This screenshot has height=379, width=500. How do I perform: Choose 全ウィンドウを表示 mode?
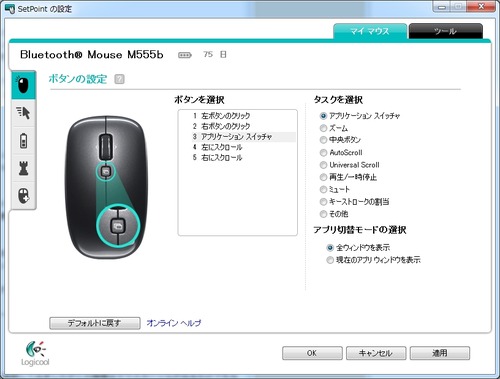point(330,248)
